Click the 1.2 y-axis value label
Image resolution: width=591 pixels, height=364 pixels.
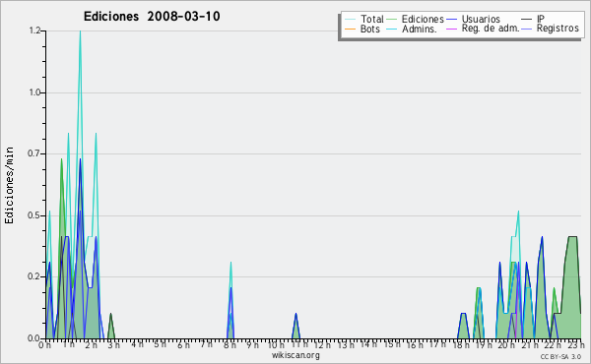pos(34,30)
